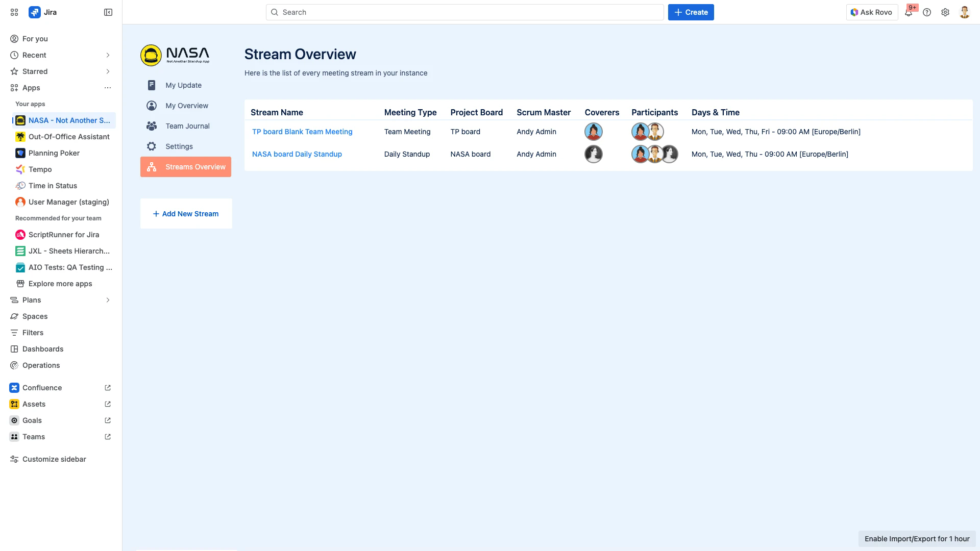Expand the Recent section
The height and width of the screenshot is (551, 980).
pyautogui.click(x=108, y=55)
